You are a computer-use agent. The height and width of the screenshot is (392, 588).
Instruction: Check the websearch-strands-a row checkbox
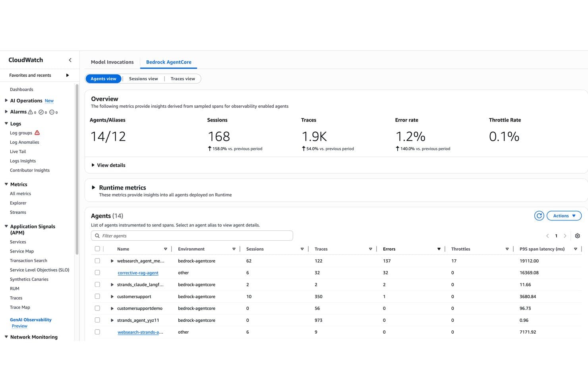[97, 332]
